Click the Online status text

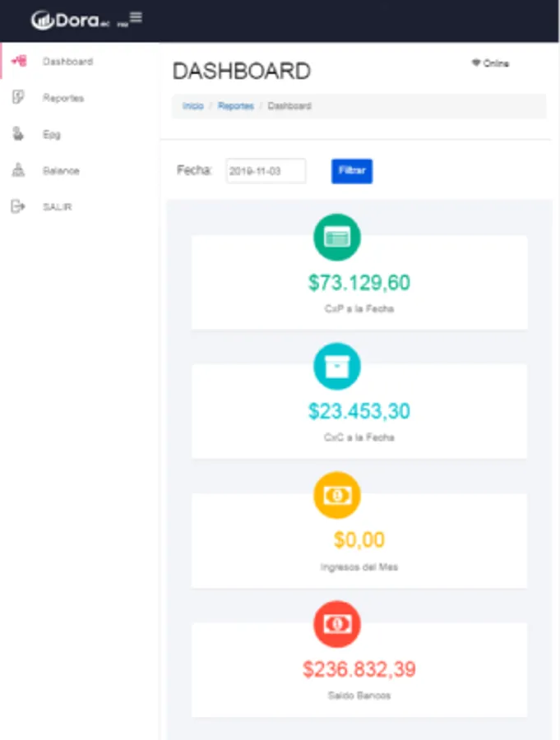496,63
